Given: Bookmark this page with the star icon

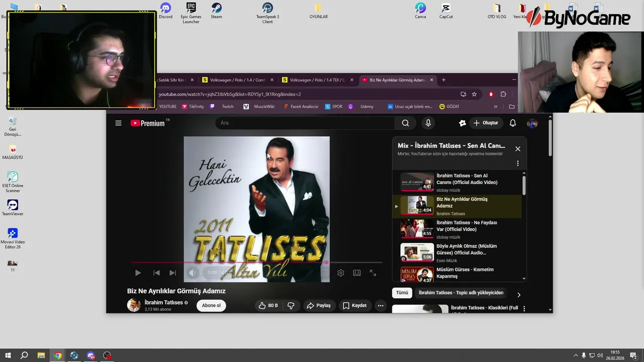Looking at the screenshot, I should [x=474, y=94].
